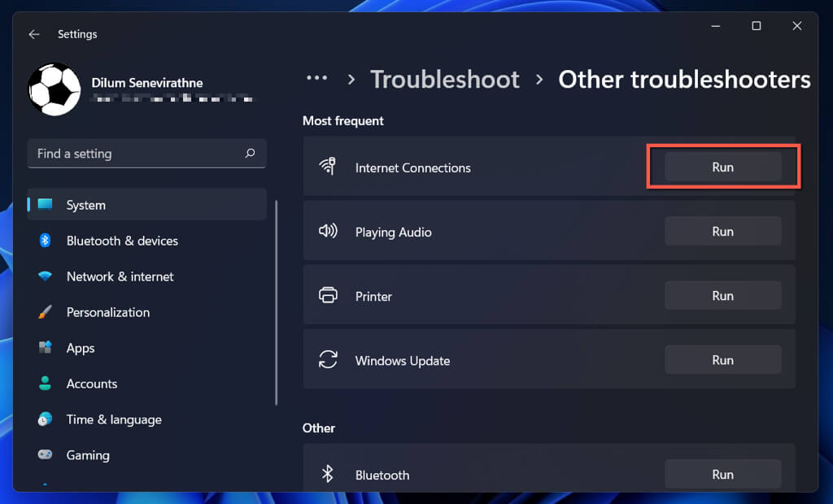Image resolution: width=833 pixels, height=504 pixels.
Task: Click the Apps sidebar icon
Action: (46, 347)
